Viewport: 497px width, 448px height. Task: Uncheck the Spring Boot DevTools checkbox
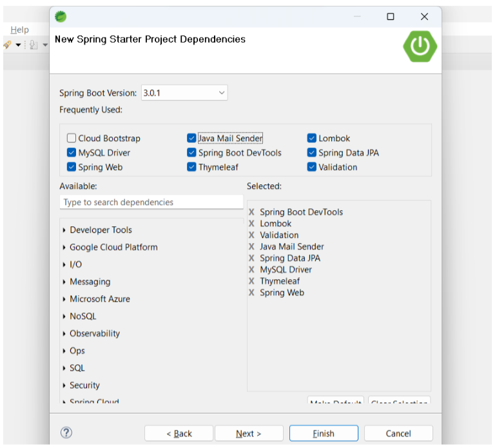pos(191,153)
